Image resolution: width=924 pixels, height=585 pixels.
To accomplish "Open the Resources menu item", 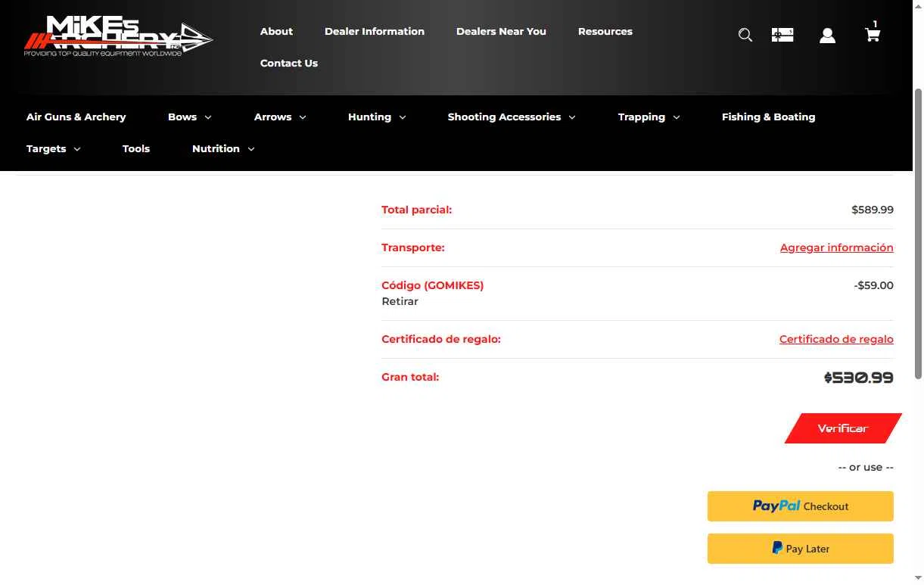I will pos(605,31).
